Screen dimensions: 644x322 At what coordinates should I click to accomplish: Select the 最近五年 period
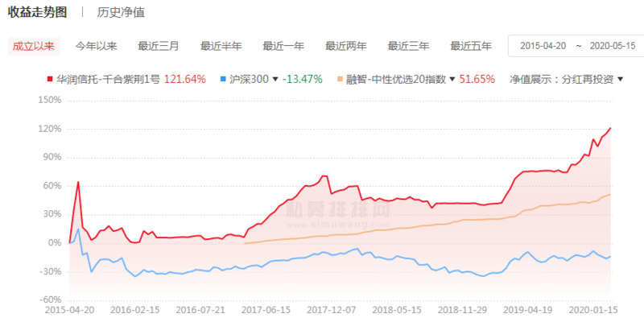(471, 46)
